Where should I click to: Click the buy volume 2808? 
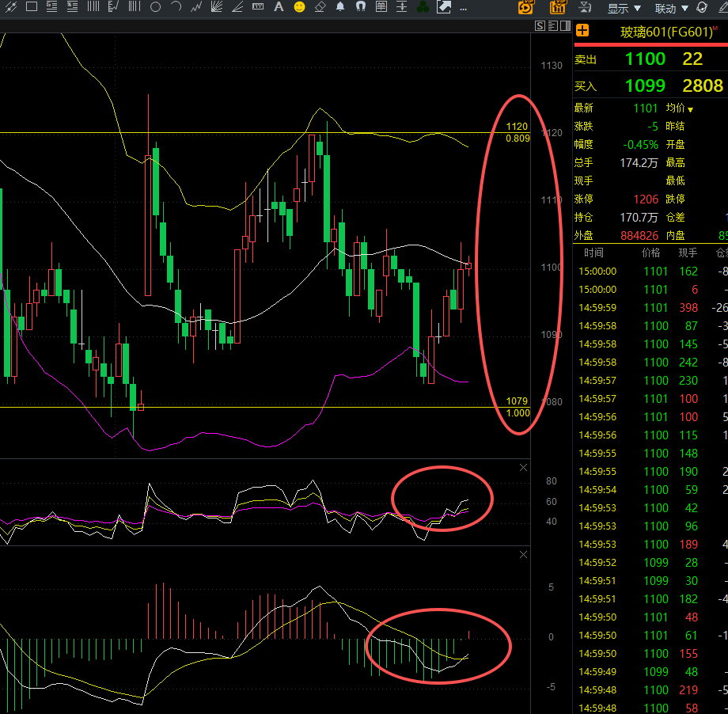click(703, 86)
